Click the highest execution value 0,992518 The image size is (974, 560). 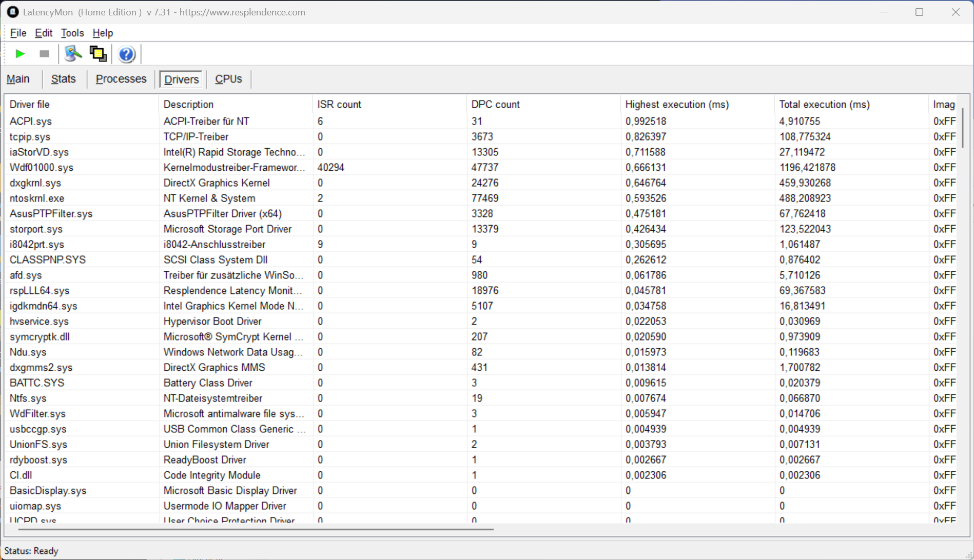[x=646, y=122]
